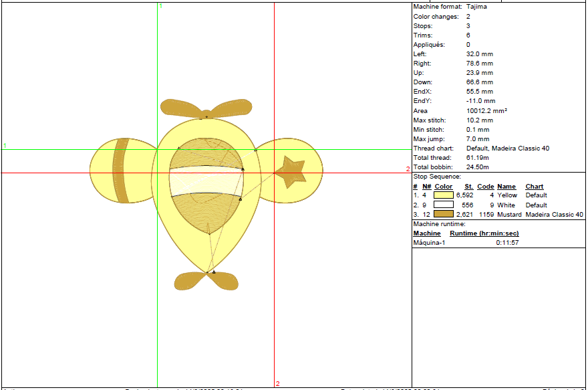Click the green marker 1 at top
Image resolution: width=588 pixels, height=390 pixels.
(x=160, y=5)
